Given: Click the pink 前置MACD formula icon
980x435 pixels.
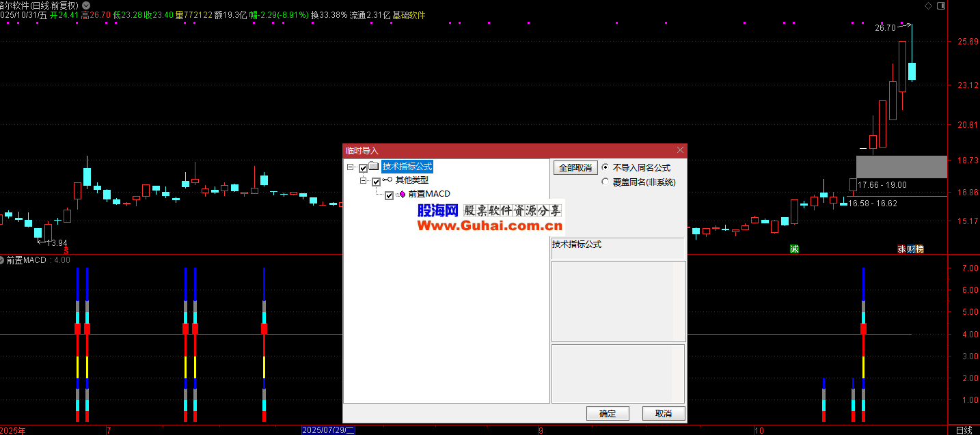Looking at the screenshot, I should [x=402, y=195].
